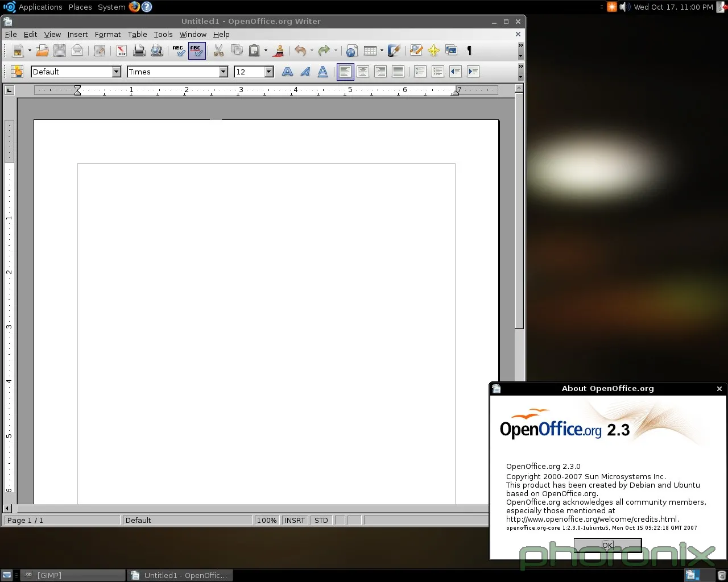728x582 pixels.
Task: Export directly as PDF icon
Action: click(122, 51)
